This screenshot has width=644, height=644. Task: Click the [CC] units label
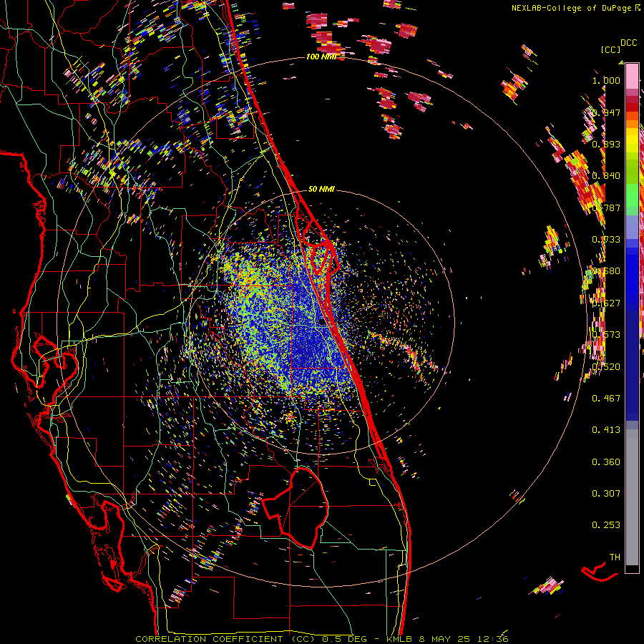tap(610, 49)
